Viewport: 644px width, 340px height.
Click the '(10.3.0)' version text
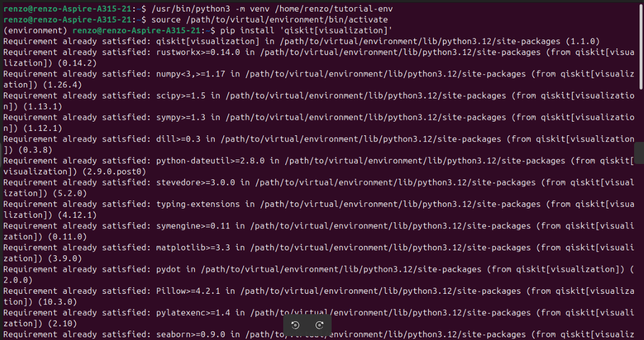[57, 302]
